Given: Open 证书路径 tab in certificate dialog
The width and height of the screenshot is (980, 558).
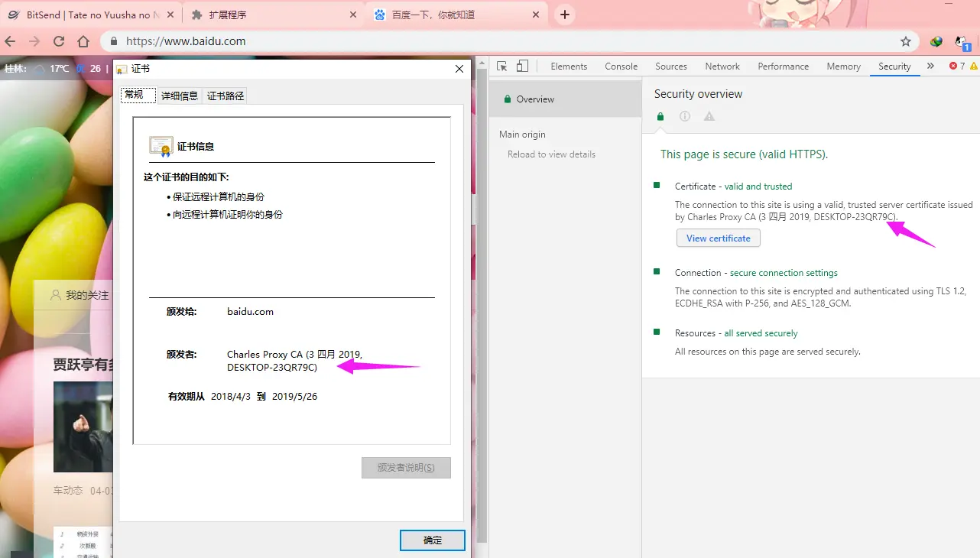Looking at the screenshot, I should coord(226,96).
